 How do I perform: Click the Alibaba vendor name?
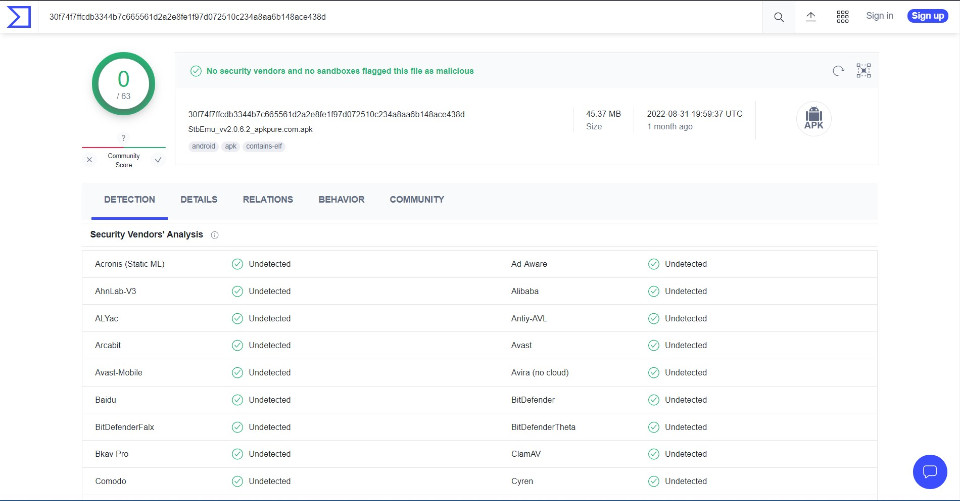[525, 291]
